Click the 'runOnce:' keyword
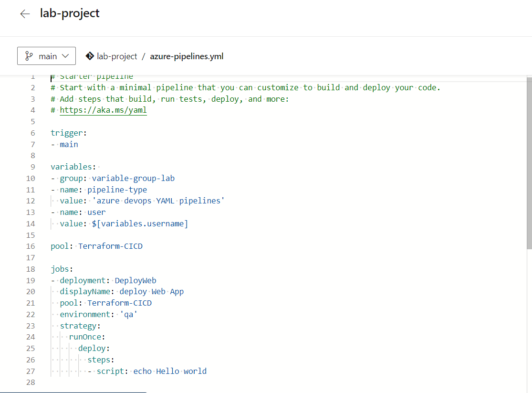The image size is (532, 393). [x=87, y=337]
